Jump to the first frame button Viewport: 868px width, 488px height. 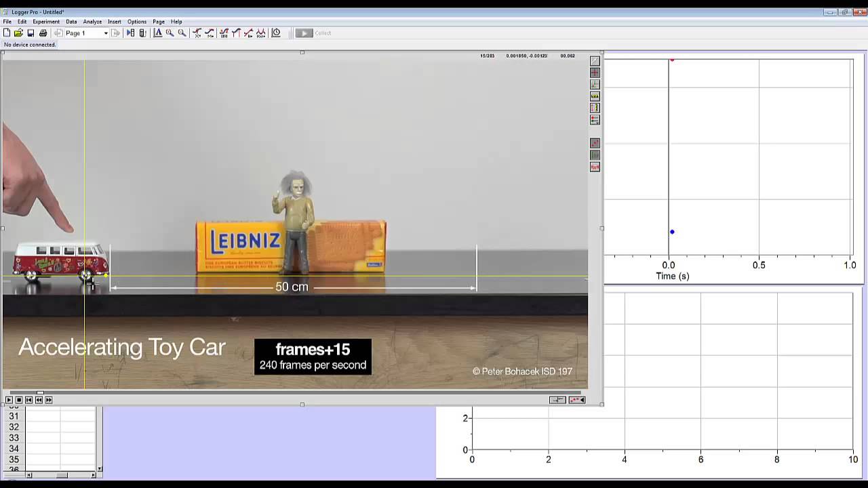pos(28,400)
